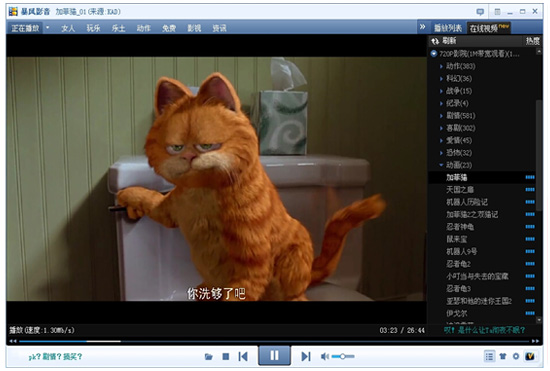Expand the 纪录(4) category
The image size is (550, 371).
(x=441, y=103)
